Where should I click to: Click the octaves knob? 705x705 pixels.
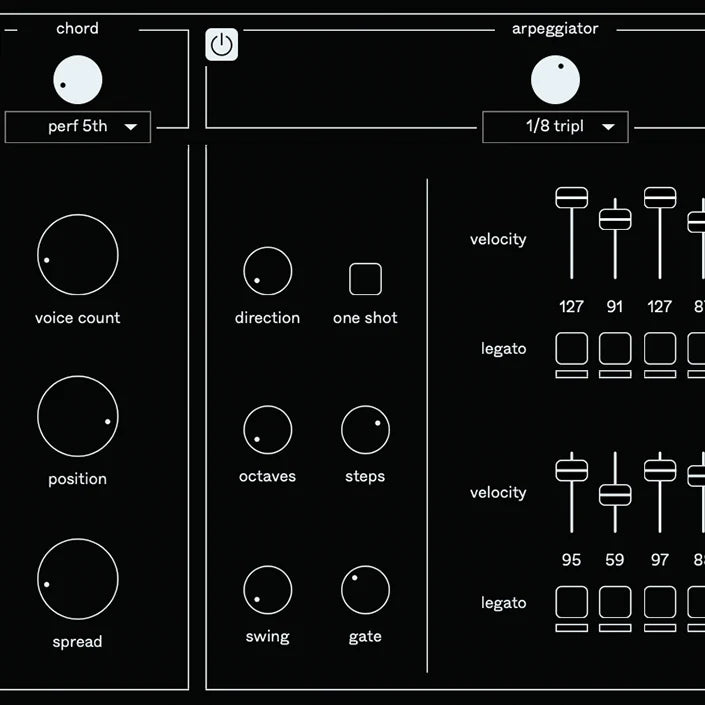[x=267, y=430]
